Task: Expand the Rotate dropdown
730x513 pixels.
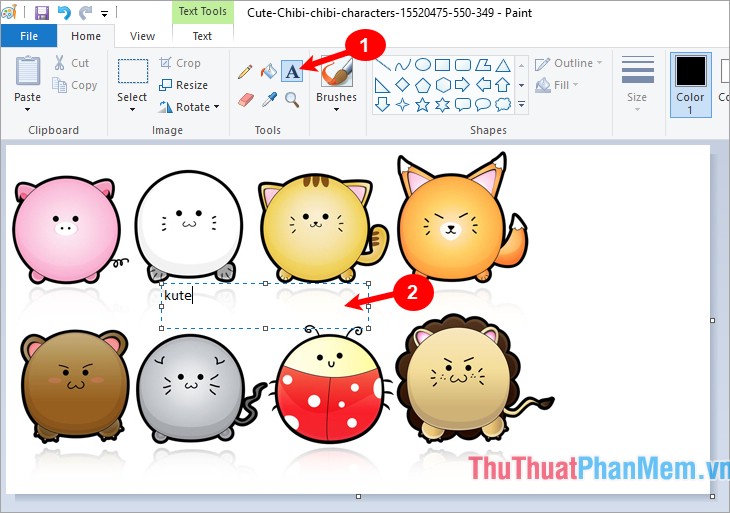Action: (x=216, y=107)
